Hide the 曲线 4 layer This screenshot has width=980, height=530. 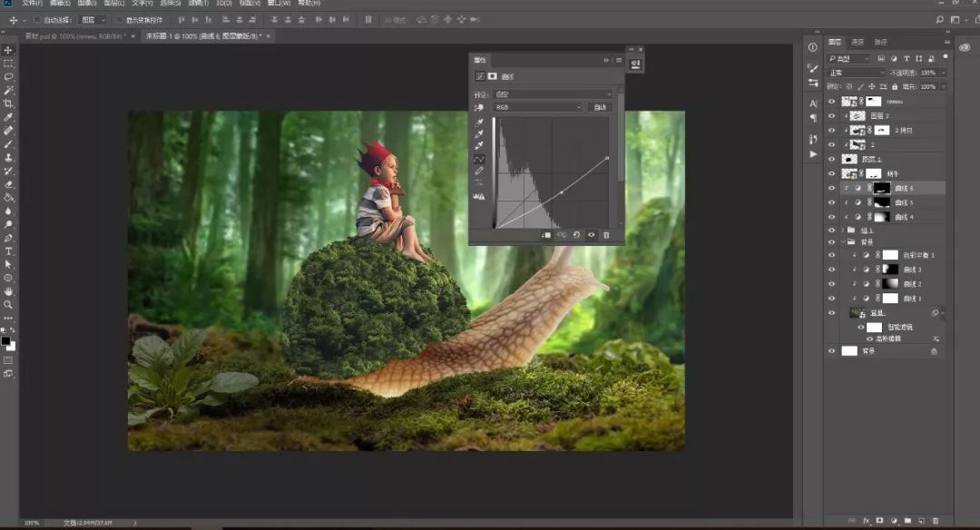click(x=831, y=217)
